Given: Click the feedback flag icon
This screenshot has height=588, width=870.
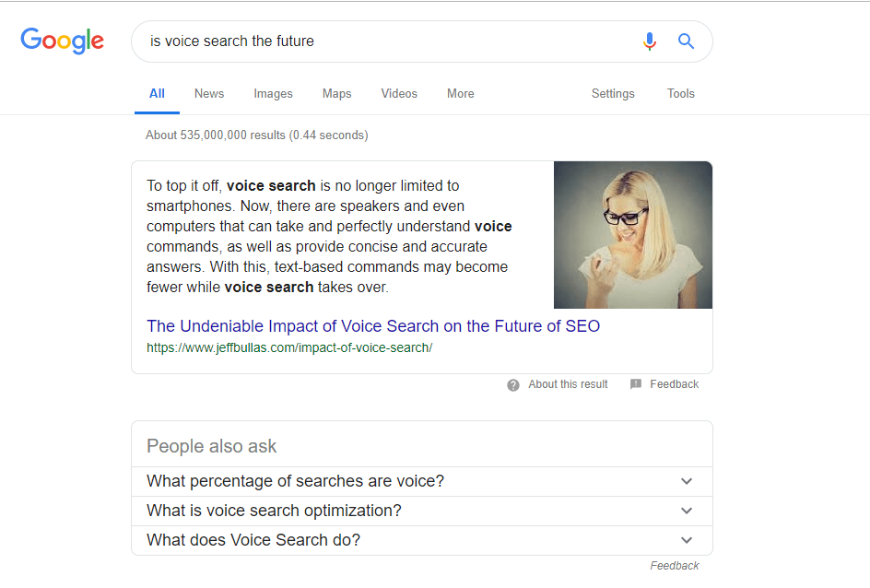Looking at the screenshot, I should 636,384.
